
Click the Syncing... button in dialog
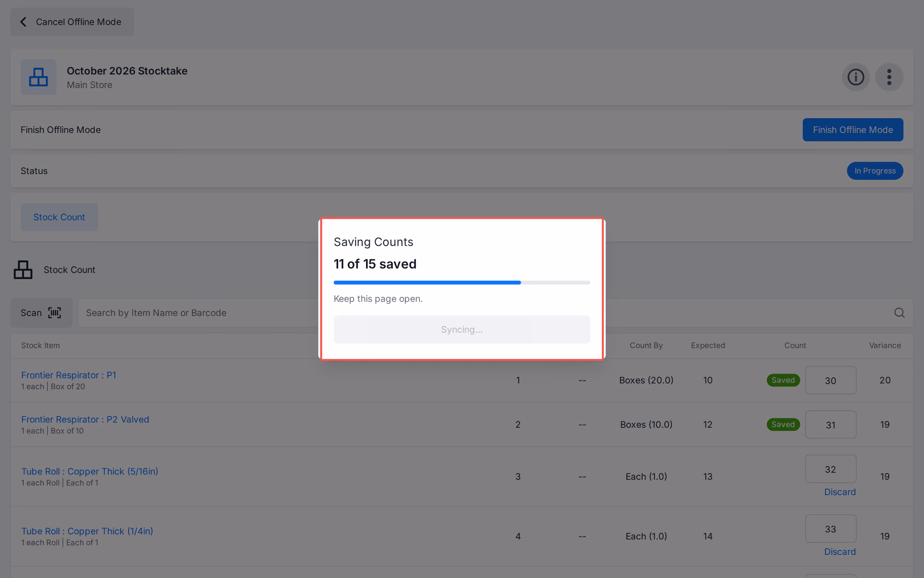462,329
